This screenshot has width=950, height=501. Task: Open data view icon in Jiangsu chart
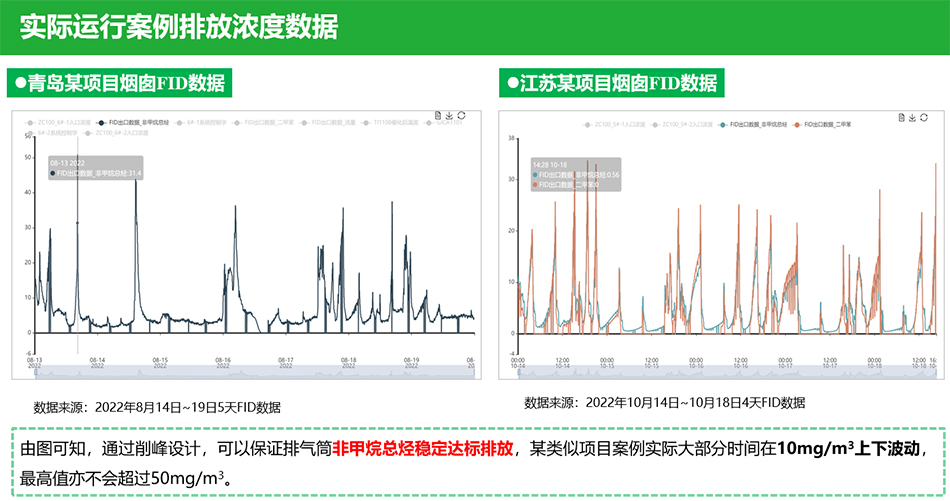point(902,118)
